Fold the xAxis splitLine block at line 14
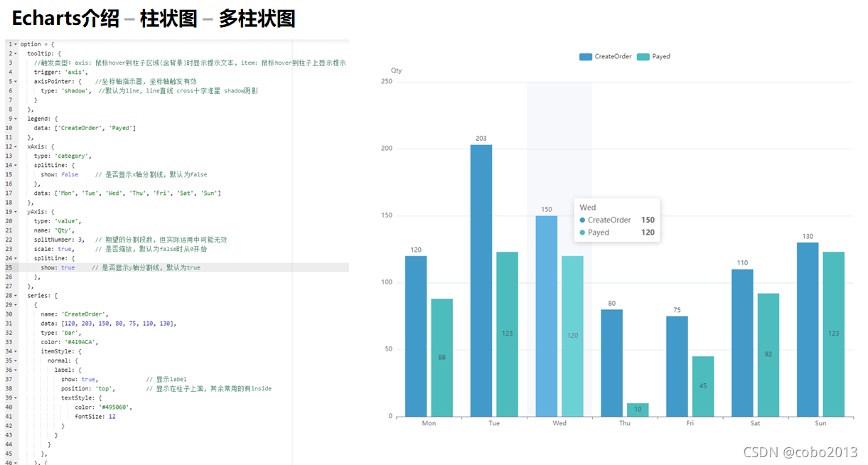 pos(16,165)
